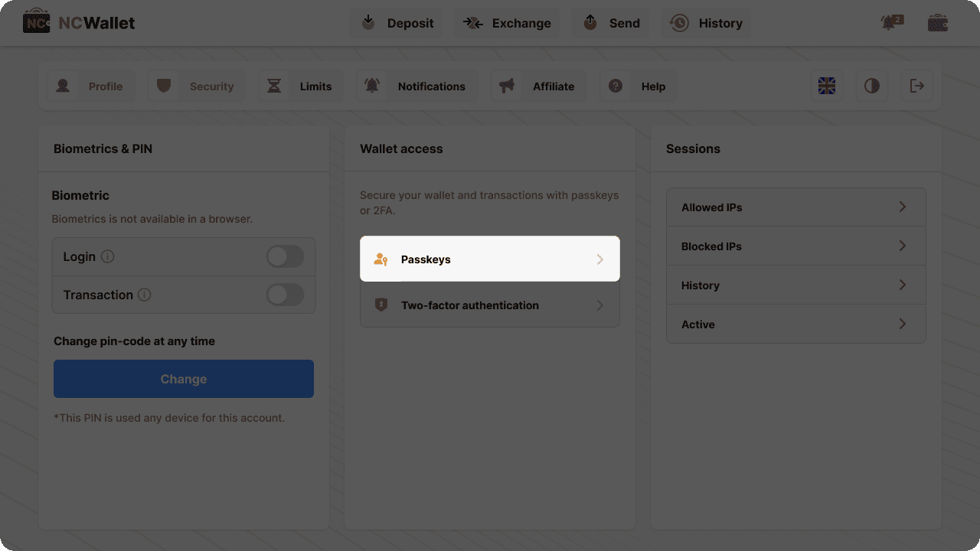Open the wallet icon in header
The width and height of the screenshot is (980, 551).
pos(937,23)
